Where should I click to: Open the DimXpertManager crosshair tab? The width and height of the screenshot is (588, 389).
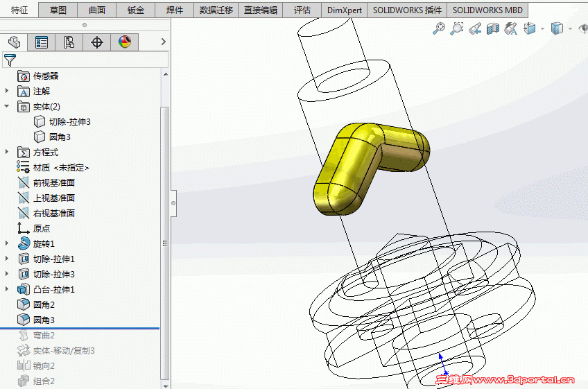pos(97,42)
